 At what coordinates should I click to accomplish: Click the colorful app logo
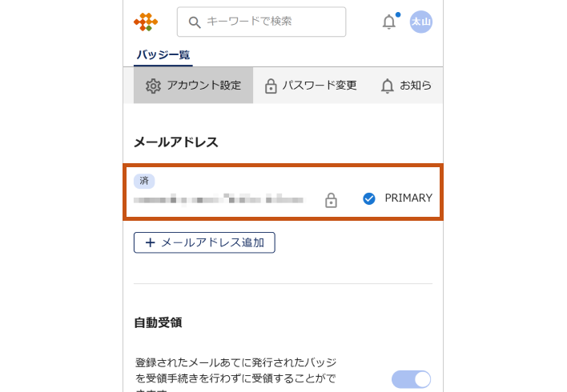point(146,22)
